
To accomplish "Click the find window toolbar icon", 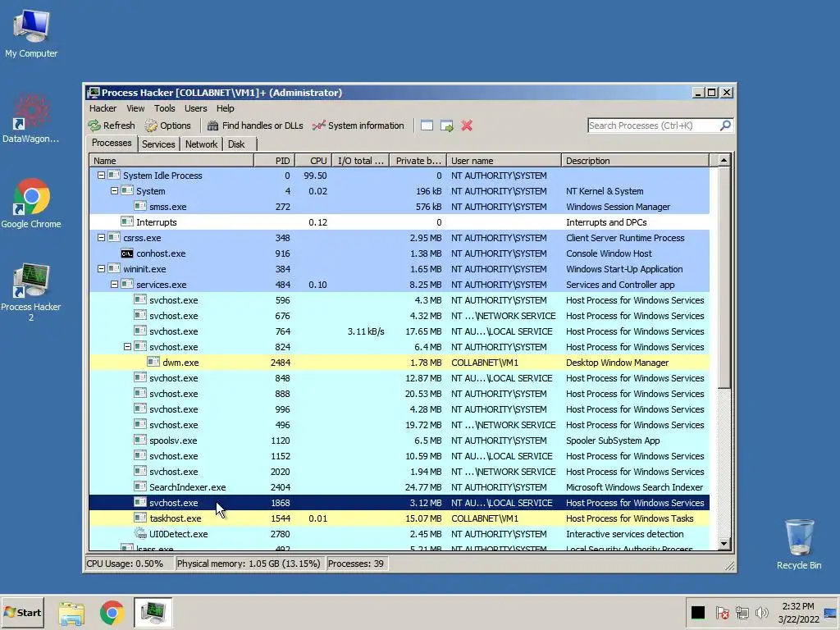I will pyautogui.click(x=427, y=126).
